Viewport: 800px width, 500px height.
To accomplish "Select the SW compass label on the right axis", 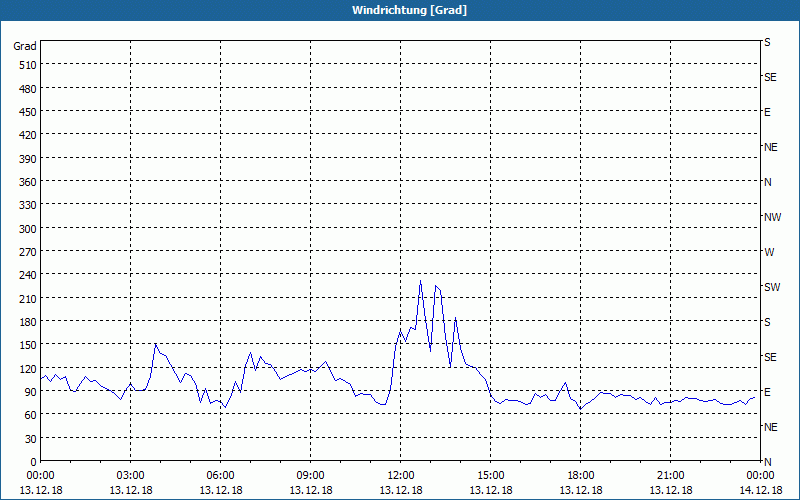I will [x=772, y=287].
